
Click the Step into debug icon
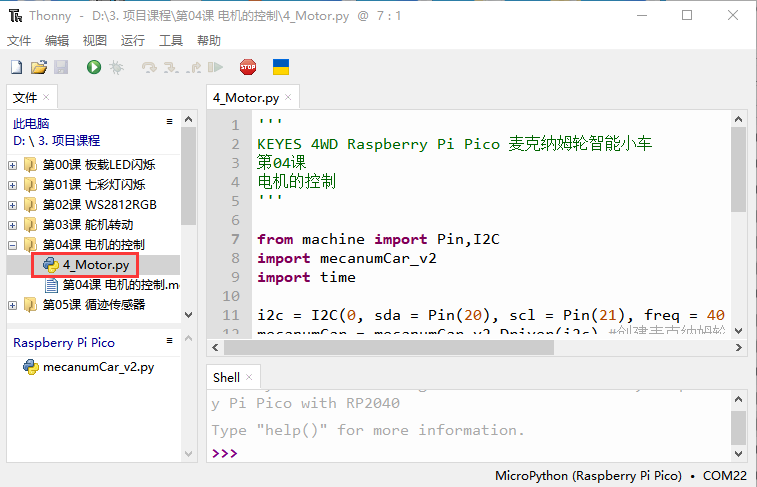171,67
